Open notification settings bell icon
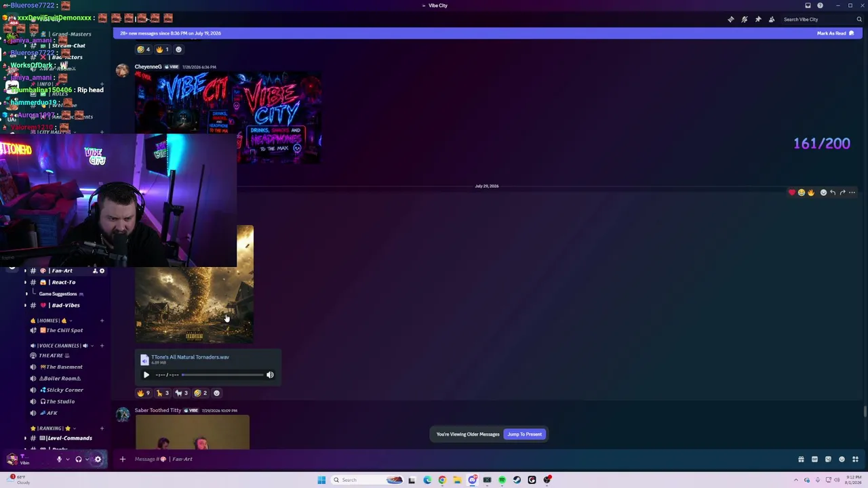 point(745,19)
